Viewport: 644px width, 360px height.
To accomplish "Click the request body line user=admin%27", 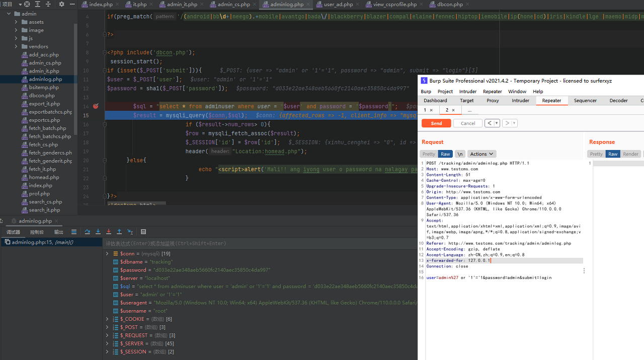I will 489,277.
